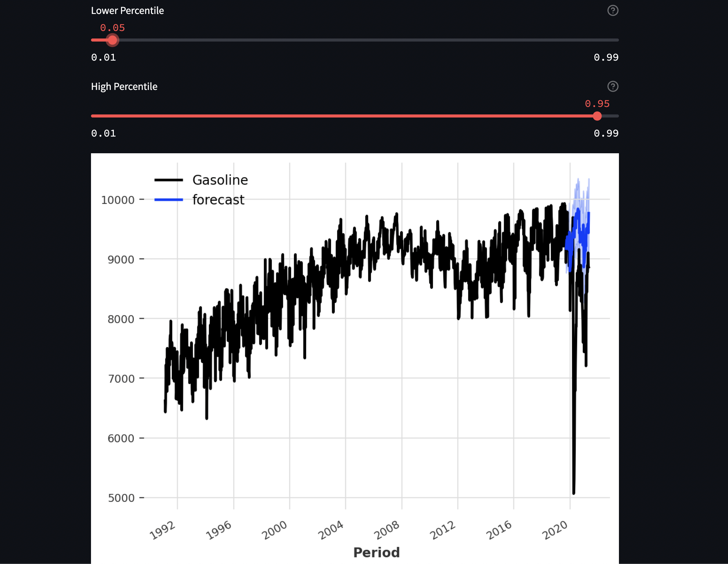Toggle the forecast series via its legend entry

pyautogui.click(x=218, y=200)
